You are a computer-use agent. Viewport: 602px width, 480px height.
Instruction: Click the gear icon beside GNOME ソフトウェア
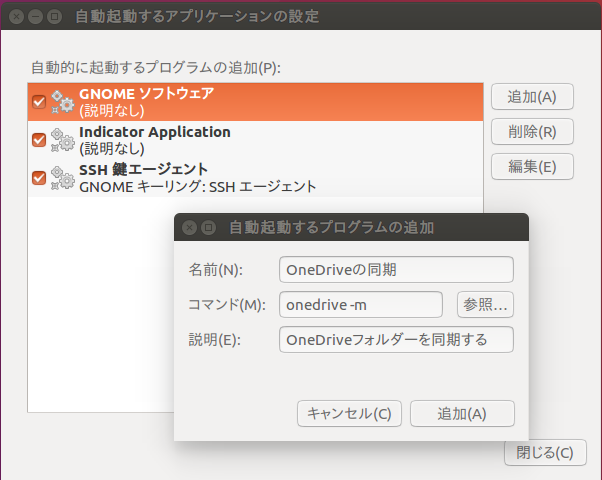pos(63,102)
